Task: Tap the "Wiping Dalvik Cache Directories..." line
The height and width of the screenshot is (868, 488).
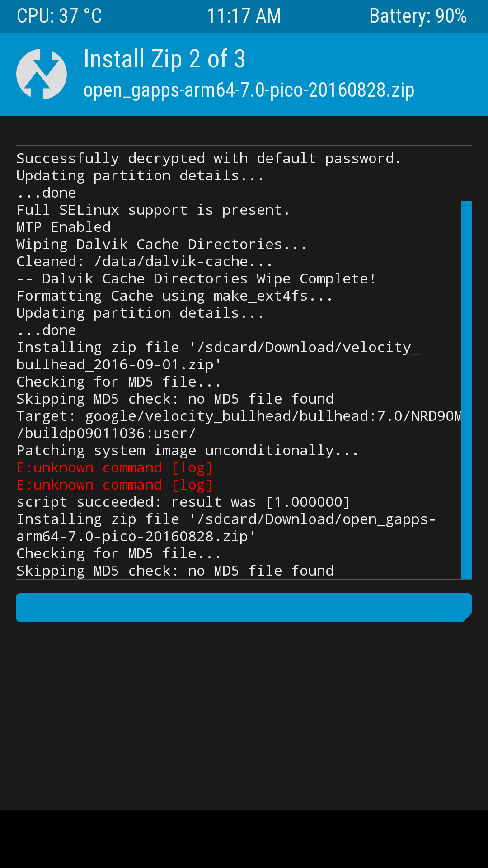Action: pyautogui.click(x=161, y=245)
